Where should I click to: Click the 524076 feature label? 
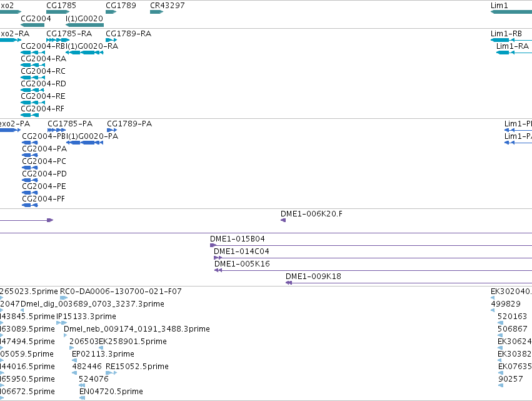click(94, 379)
